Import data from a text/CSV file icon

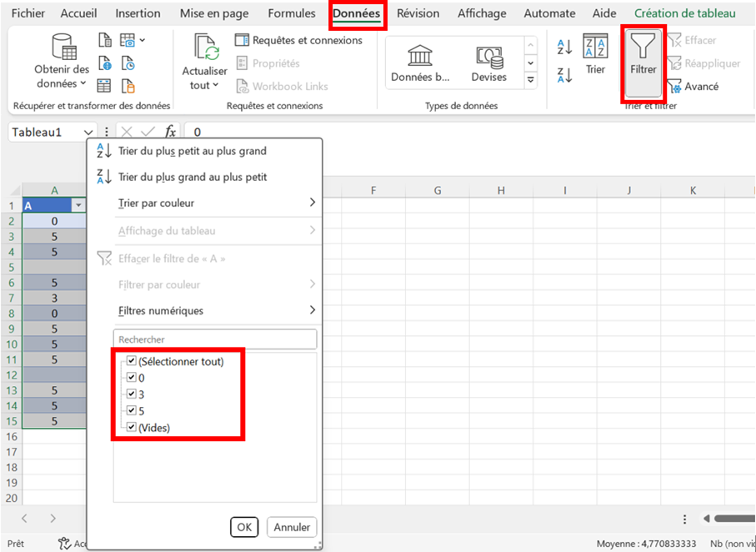pyautogui.click(x=105, y=40)
